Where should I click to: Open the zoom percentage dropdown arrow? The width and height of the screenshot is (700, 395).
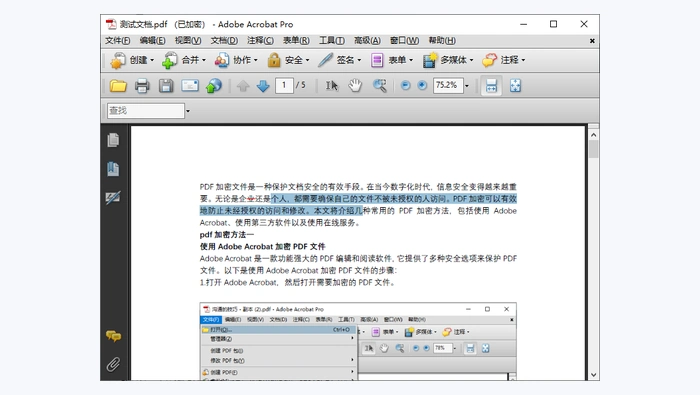tap(467, 86)
